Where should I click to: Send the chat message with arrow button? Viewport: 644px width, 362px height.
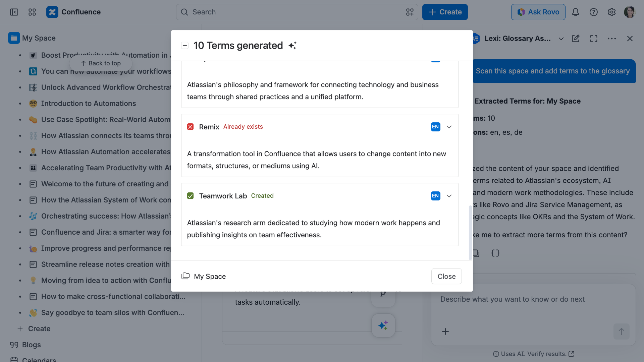(622, 331)
